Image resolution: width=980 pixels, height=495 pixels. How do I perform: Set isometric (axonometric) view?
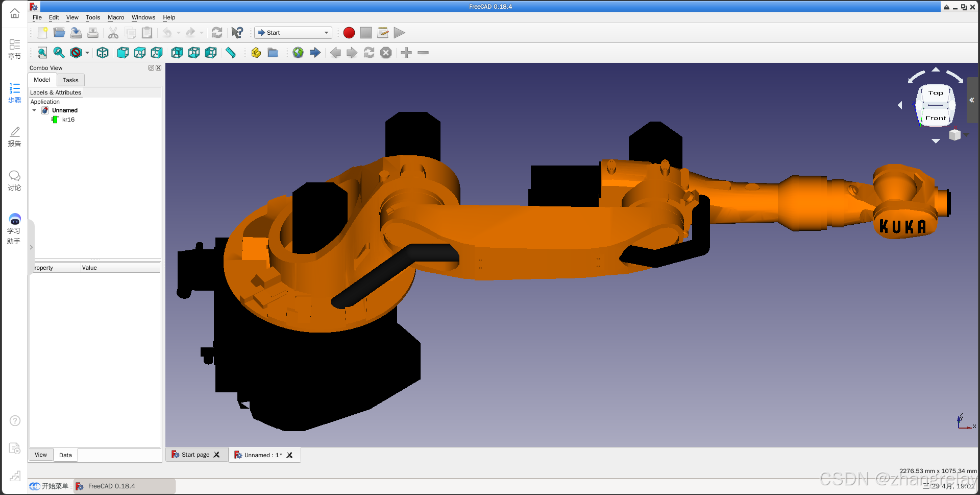pos(103,53)
